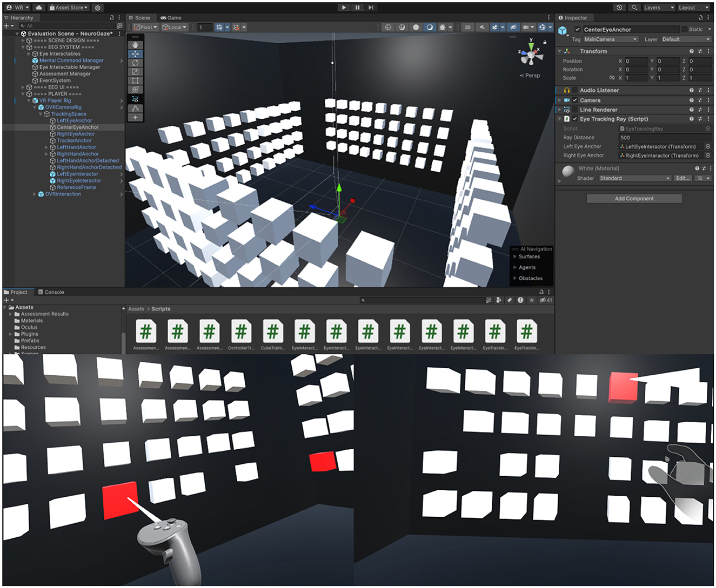The height and width of the screenshot is (588, 716).
Task: Toggle 2D view mode in Scene
Action: (467, 28)
